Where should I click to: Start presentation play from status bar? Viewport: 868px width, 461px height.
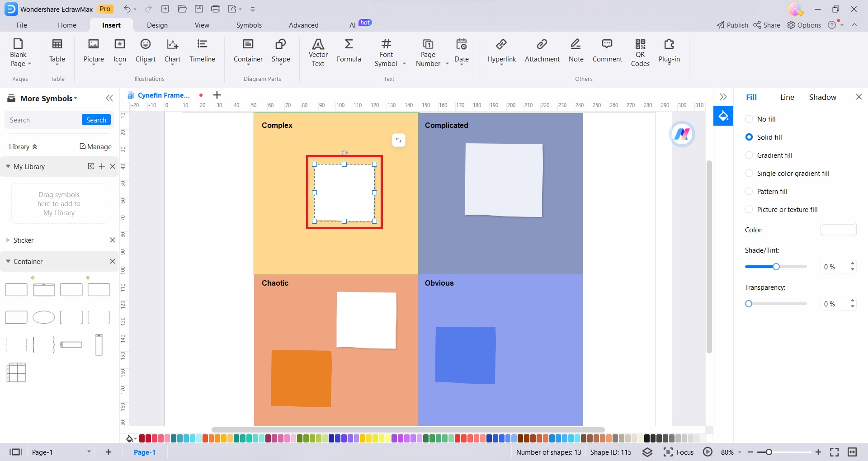coord(708,452)
